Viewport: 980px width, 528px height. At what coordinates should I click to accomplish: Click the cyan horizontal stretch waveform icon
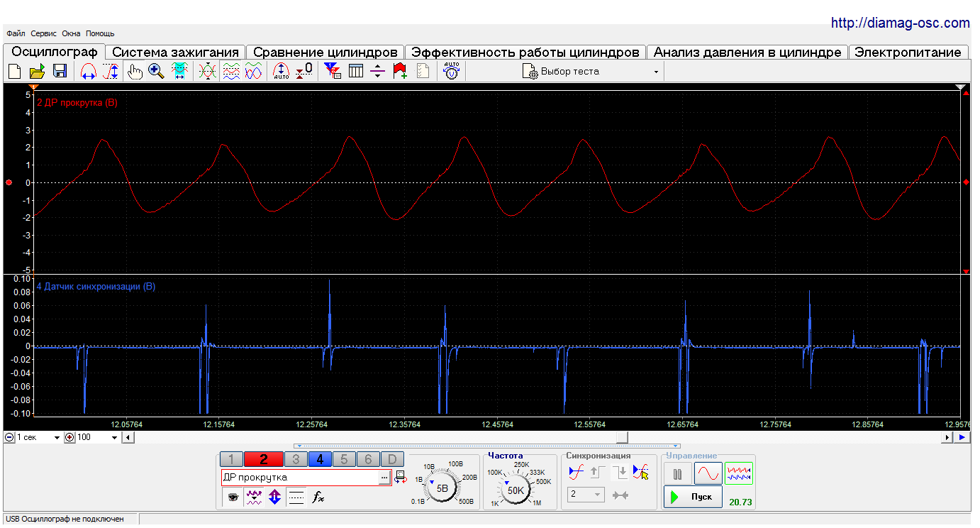tap(179, 71)
